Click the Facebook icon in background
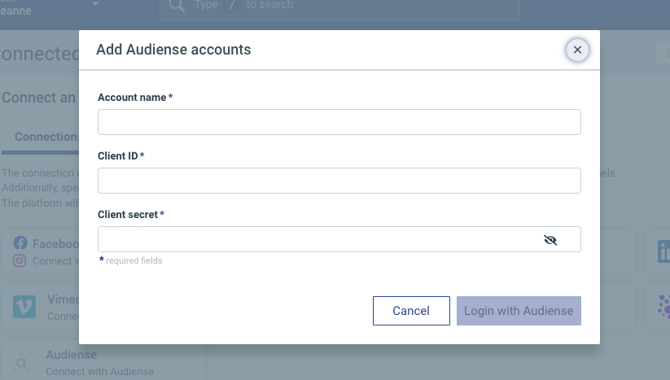 (20, 243)
